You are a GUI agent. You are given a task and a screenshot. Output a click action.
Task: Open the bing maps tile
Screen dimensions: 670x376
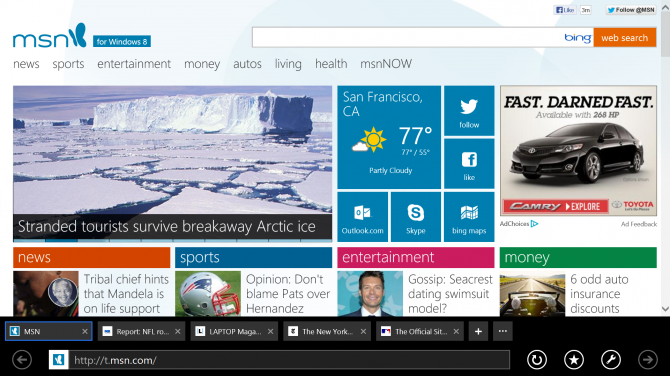pos(469,217)
